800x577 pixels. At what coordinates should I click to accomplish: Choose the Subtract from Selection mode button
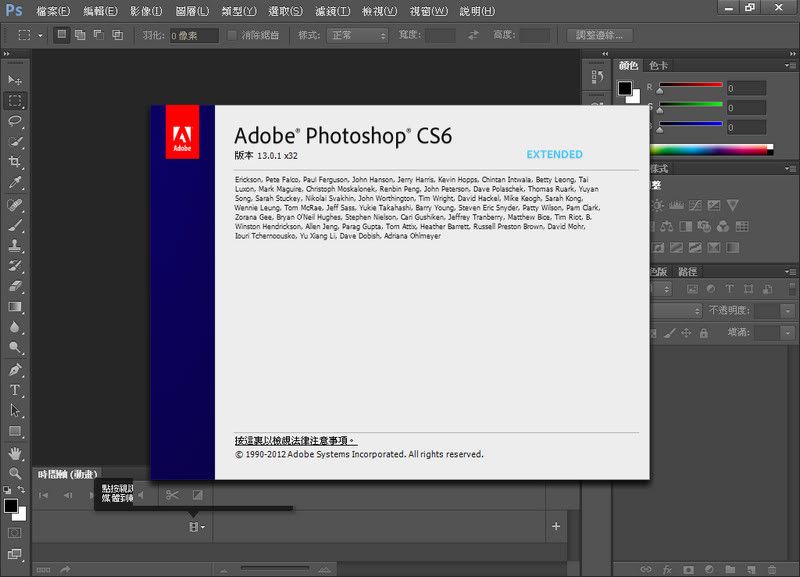98,35
